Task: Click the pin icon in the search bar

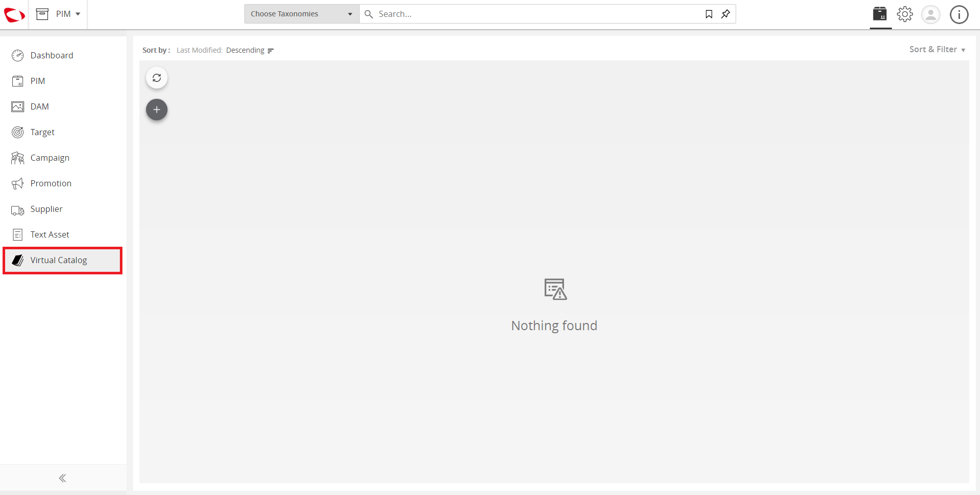Action: [725, 14]
